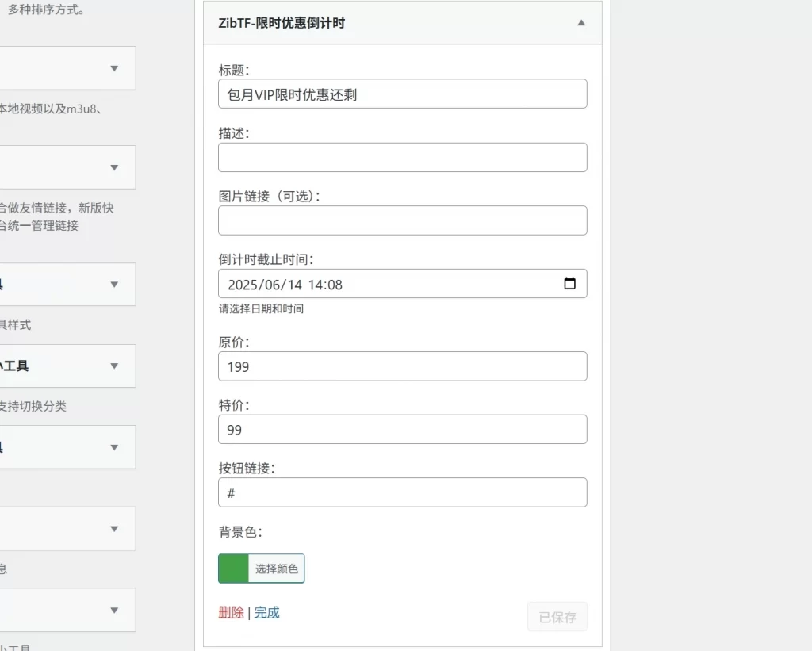This screenshot has height=651, width=812.
Task: Focus the 标题 title input field
Action: (x=402, y=94)
